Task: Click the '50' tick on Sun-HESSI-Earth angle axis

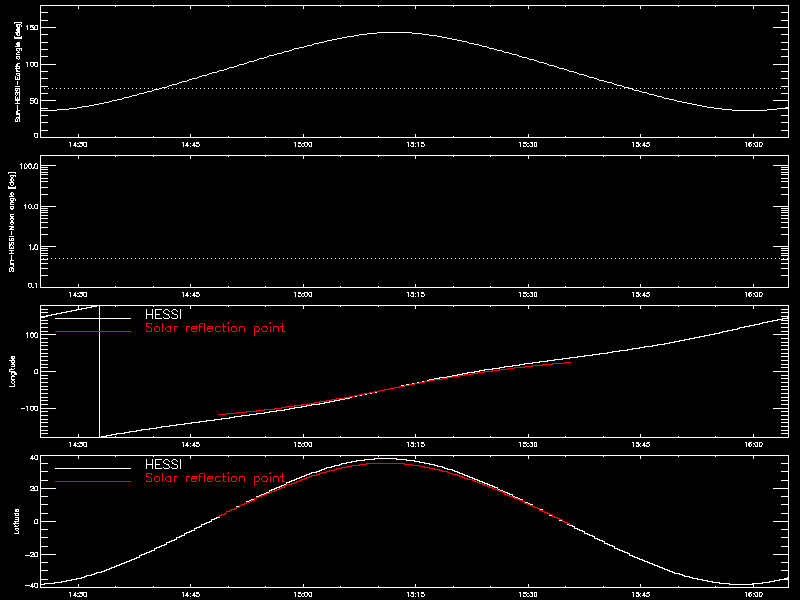Action: tap(35, 101)
